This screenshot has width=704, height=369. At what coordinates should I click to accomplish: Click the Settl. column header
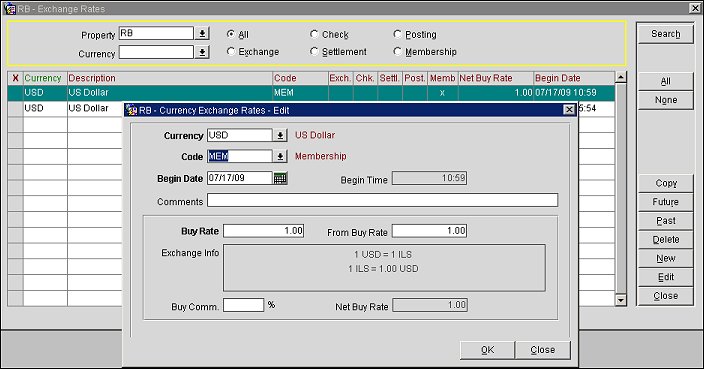[x=389, y=78]
